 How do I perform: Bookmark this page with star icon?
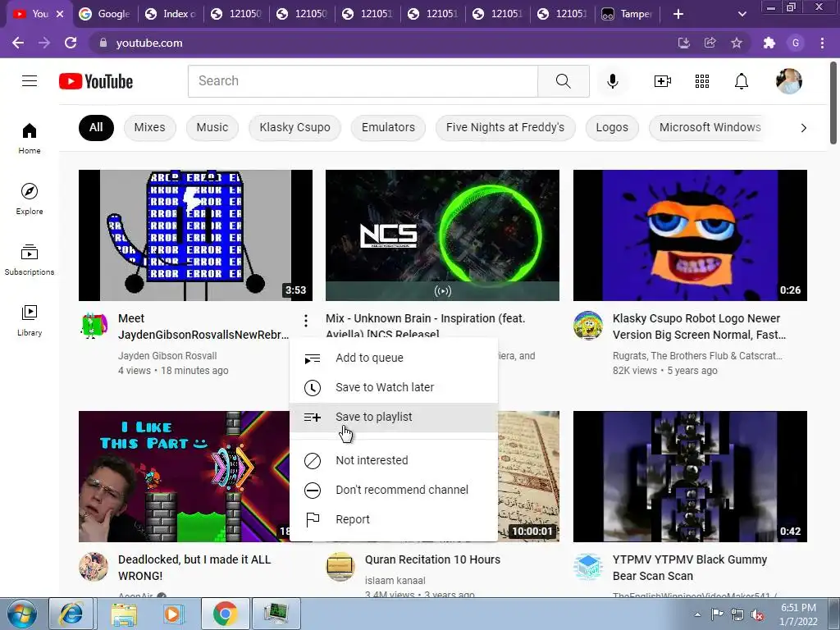[737, 43]
